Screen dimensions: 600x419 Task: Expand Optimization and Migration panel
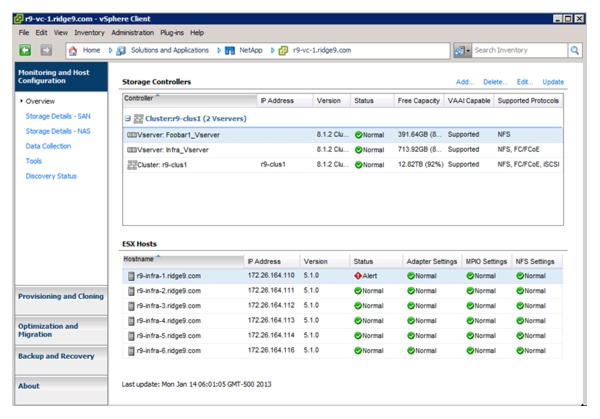[61, 330]
